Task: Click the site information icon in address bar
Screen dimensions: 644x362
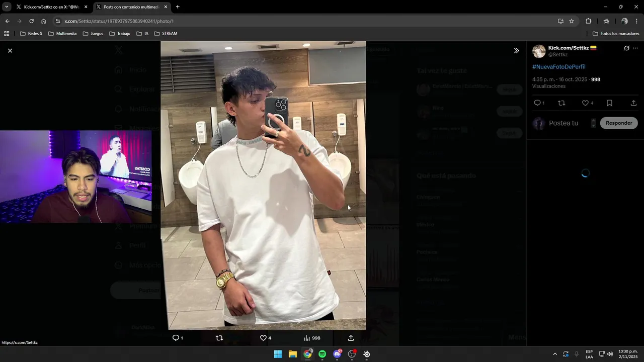Action: tap(58, 21)
